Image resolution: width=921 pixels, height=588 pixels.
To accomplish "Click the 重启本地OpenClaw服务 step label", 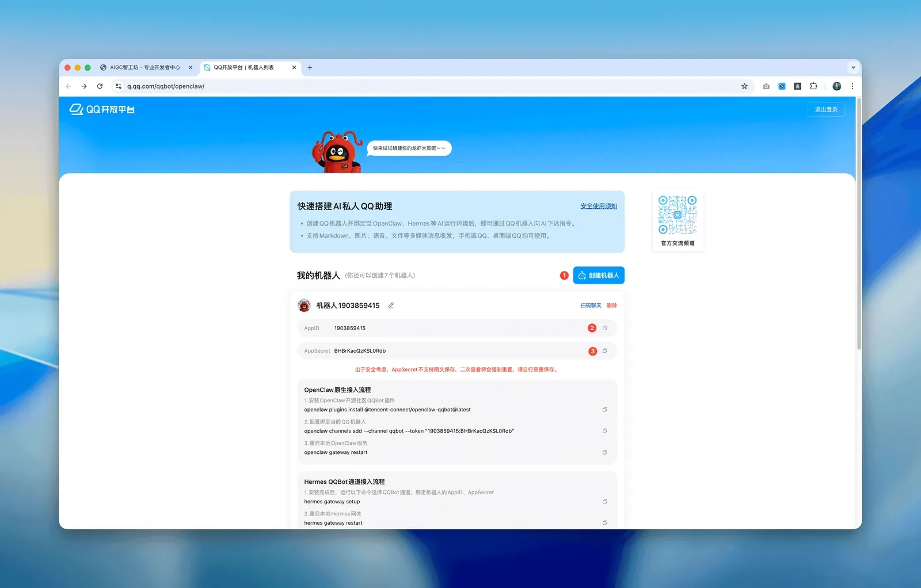I will tap(336, 443).
